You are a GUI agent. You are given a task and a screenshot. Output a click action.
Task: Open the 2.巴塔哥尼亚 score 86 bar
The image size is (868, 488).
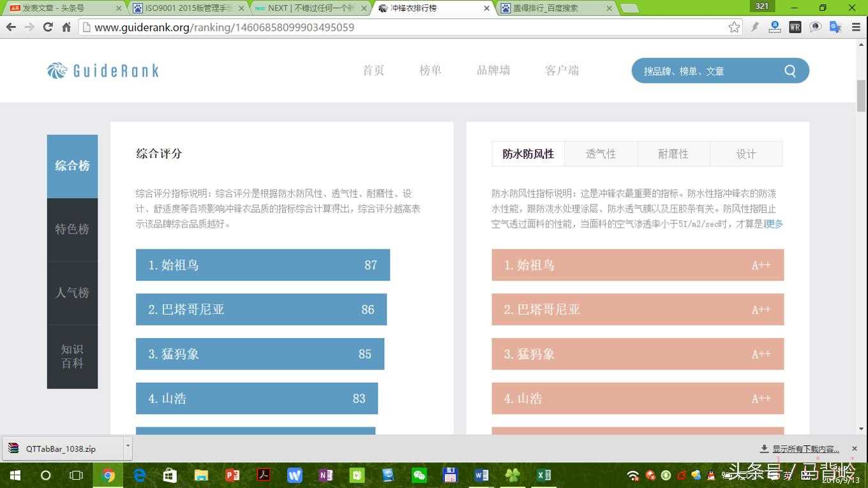point(261,309)
